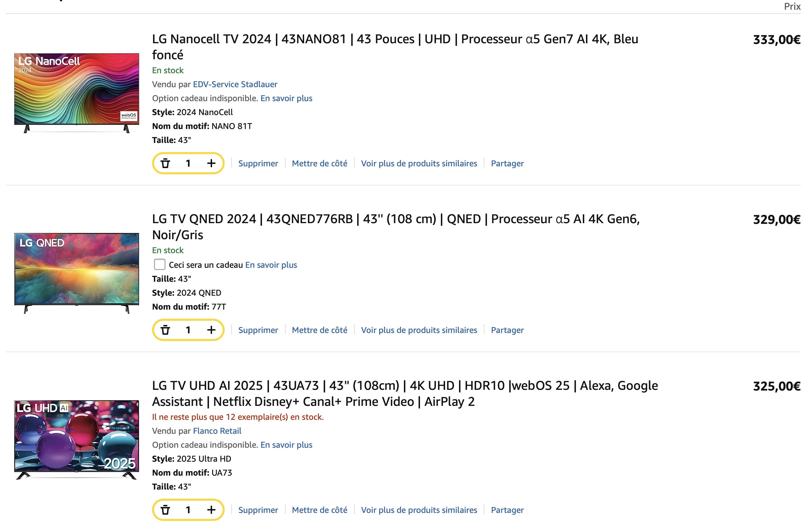This screenshot has width=812, height=530.
Task: Click Supprimer for the LG Nanocell TV
Action: tap(258, 164)
